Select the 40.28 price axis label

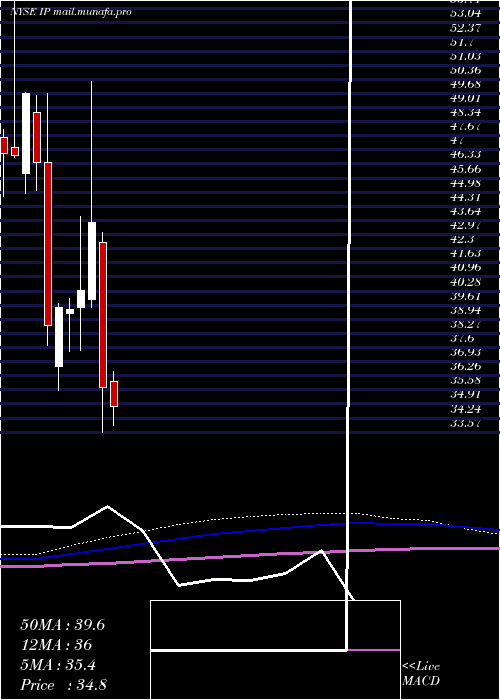465,282
